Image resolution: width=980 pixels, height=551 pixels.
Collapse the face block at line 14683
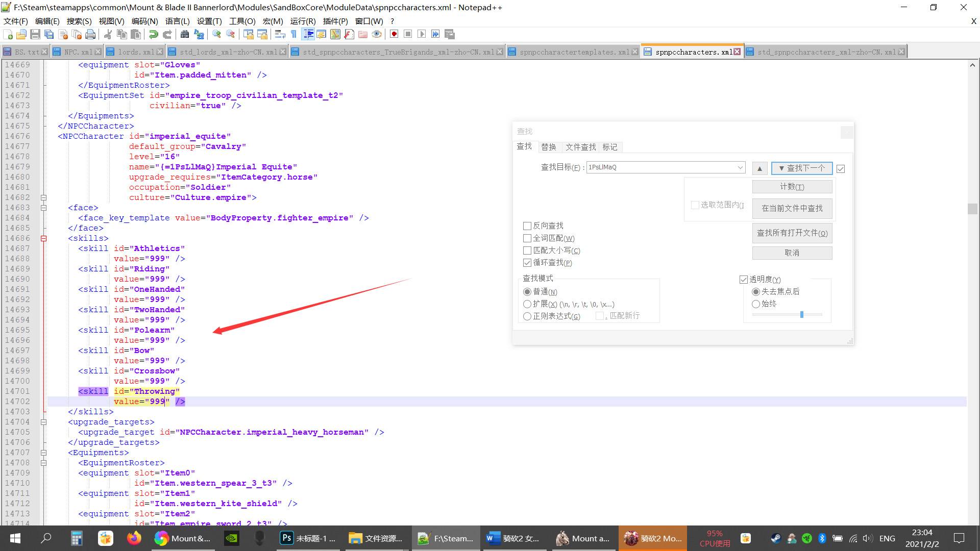(x=44, y=208)
